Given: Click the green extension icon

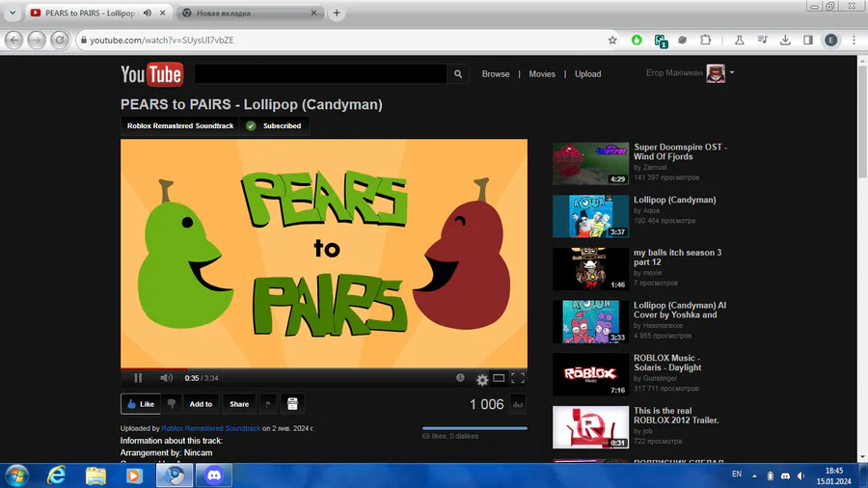Looking at the screenshot, I should pos(637,40).
